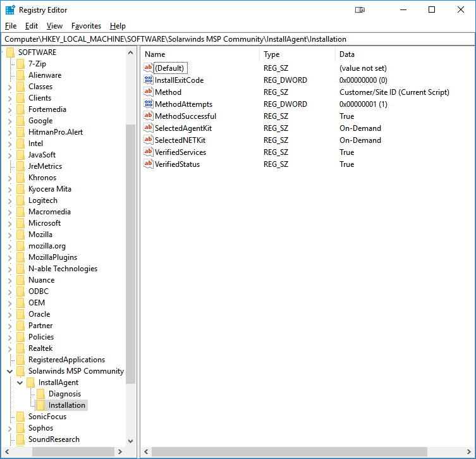This screenshot has width=476, height=459.
Task: Expand the Google key
Action: (x=9, y=121)
